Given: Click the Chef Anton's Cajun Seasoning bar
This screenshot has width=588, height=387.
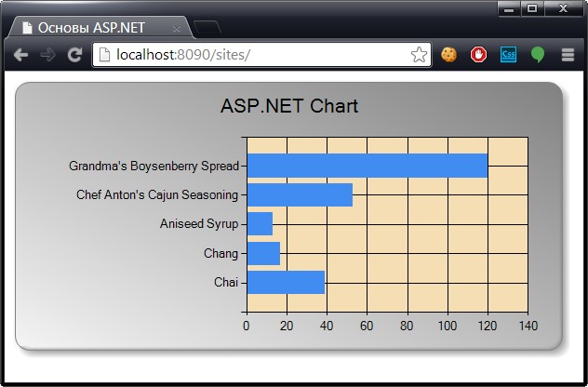Looking at the screenshot, I should tap(300, 194).
